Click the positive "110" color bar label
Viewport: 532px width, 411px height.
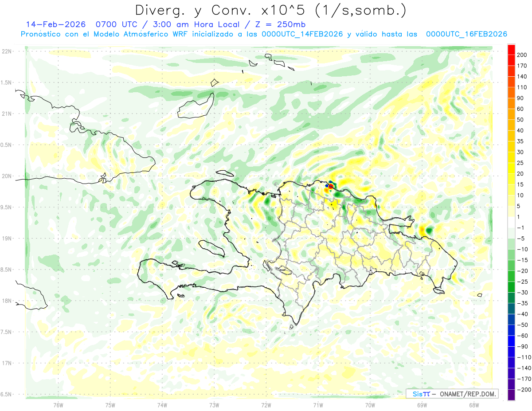point(522,87)
